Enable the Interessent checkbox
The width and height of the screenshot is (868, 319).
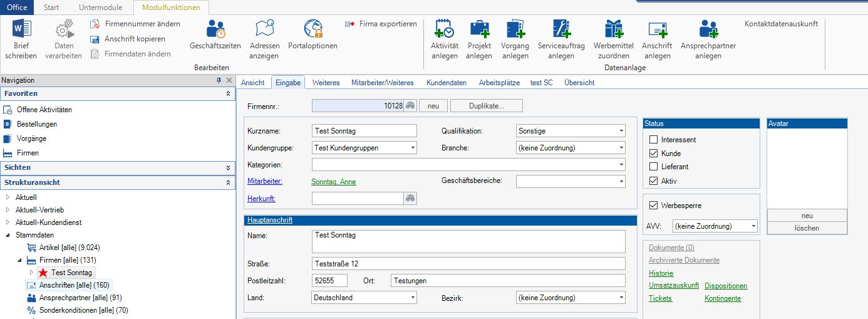point(654,140)
